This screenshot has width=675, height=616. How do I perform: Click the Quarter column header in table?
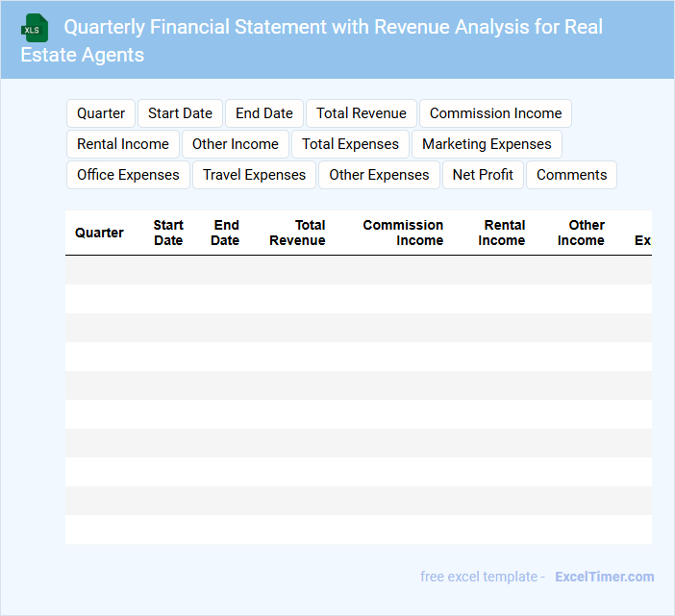point(99,233)
